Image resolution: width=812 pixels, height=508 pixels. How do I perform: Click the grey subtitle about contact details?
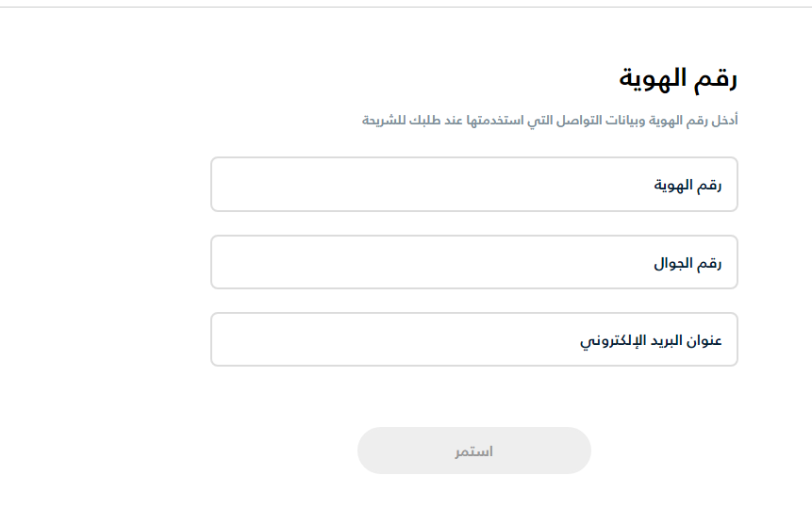[550, 121]
